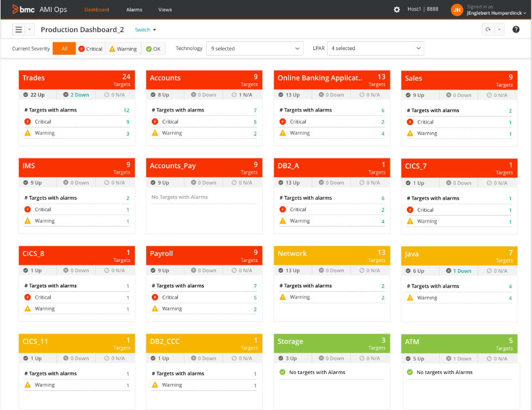532x410 pixels.
Task: Open the Technology 9 selected dropdown
Action: click(x=255, y=48)
